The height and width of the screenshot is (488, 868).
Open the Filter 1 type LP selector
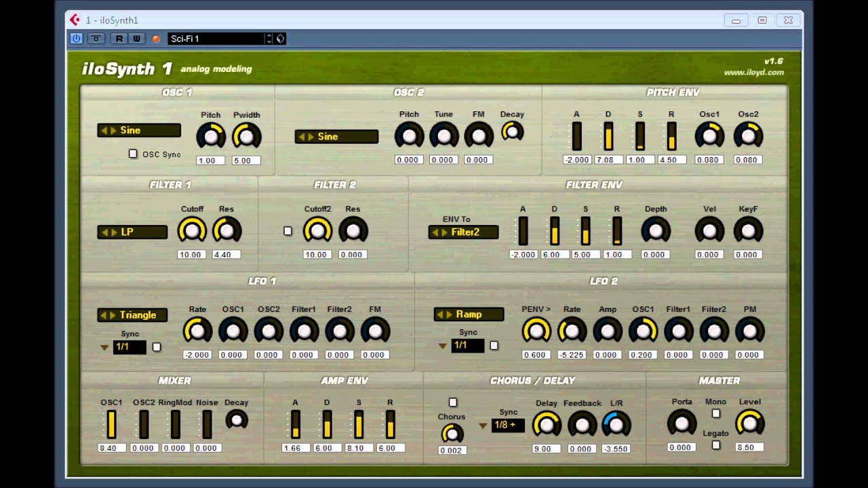coord(132,232)
